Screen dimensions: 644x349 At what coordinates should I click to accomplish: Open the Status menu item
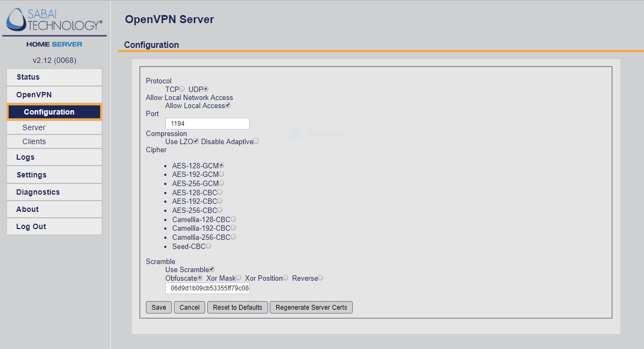[54, 77]
